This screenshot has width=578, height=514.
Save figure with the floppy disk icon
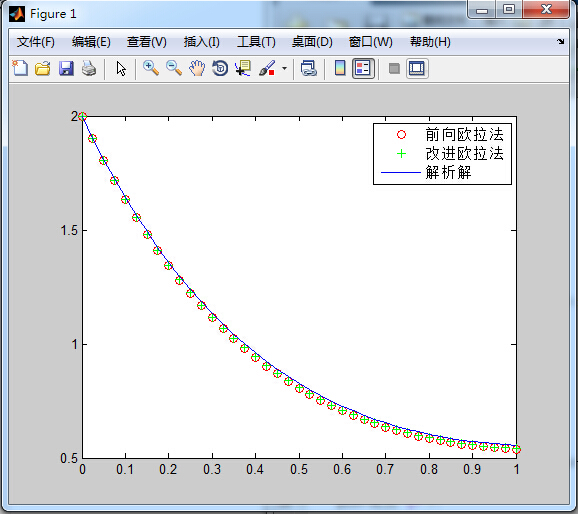pos(66,69)
